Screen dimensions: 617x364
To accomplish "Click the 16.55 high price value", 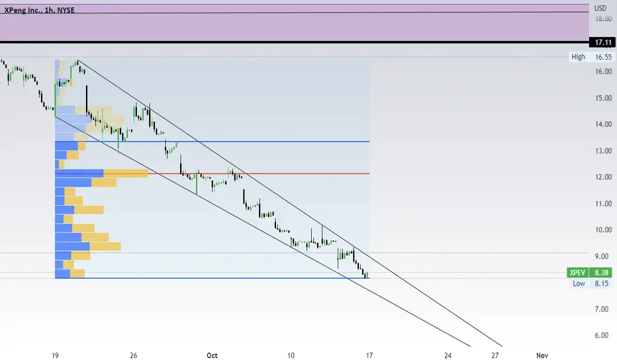I will tap(603, 57).
